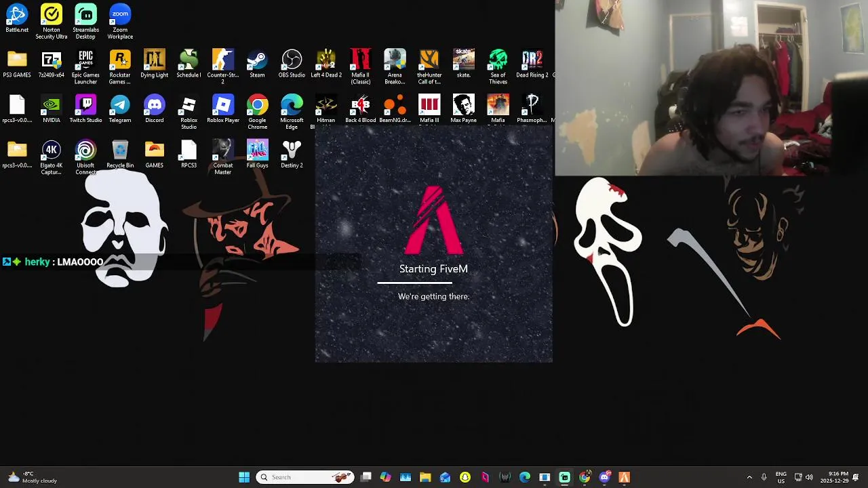Switch to Microsoft Edge in the taskbar
This screenshot has width=868, height=488.
point(525,477)
